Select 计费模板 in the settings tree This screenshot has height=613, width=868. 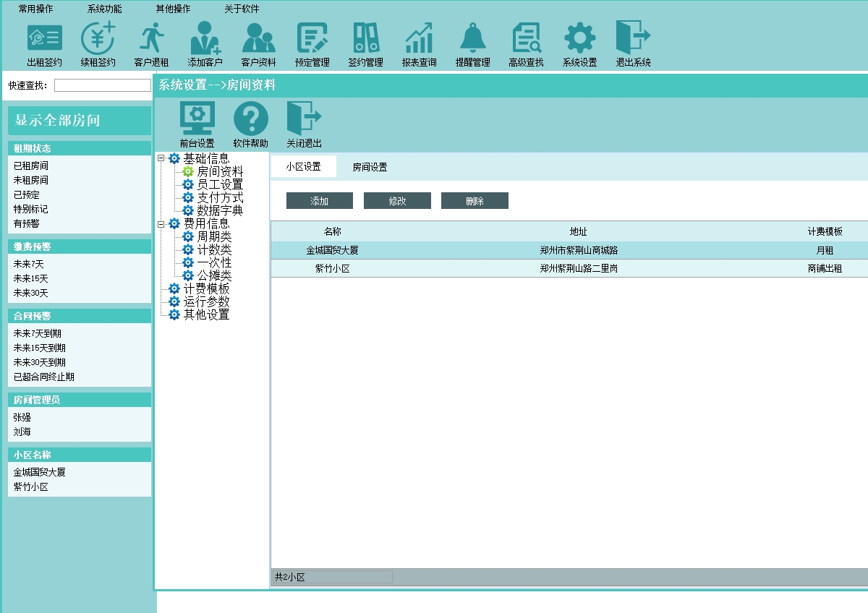click(206, 289)
